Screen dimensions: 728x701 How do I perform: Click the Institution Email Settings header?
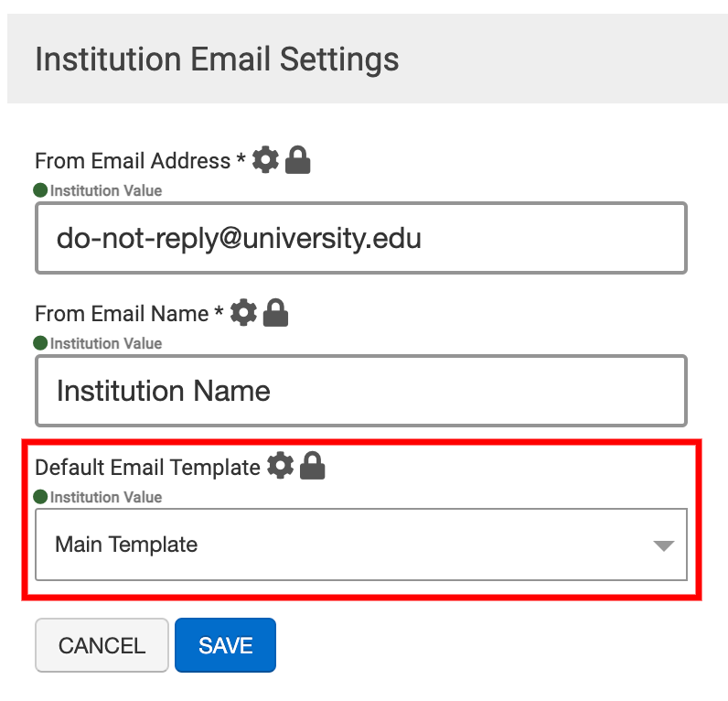pyautogui.click(x=217, y=59)
